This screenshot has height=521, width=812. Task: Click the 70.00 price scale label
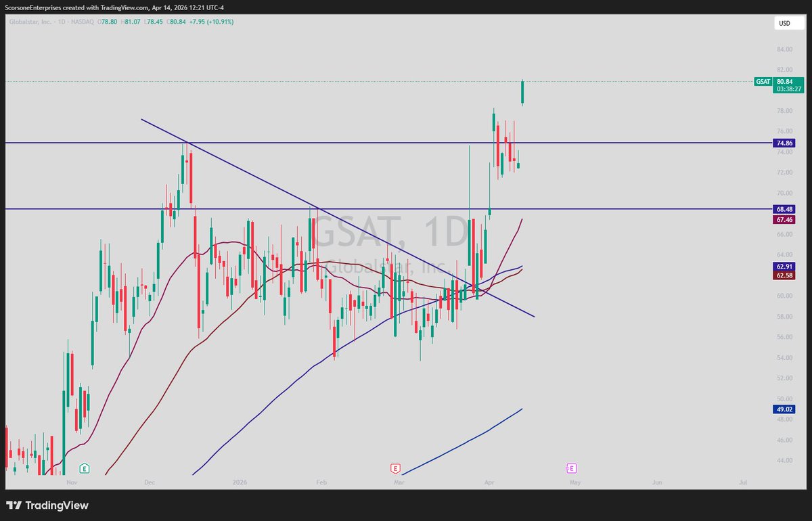click(x=785, y=194)
